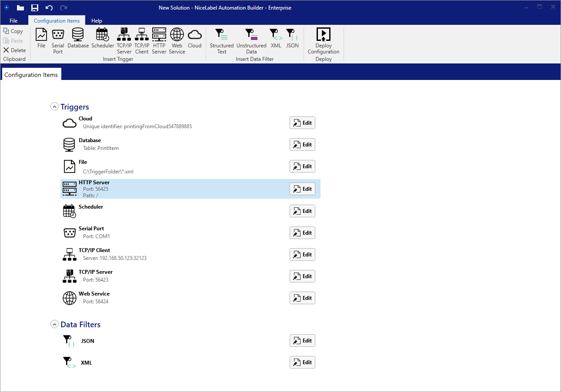The image size is (561, 392).
Task: Open the File menu tab
Action: click(13, 21)
